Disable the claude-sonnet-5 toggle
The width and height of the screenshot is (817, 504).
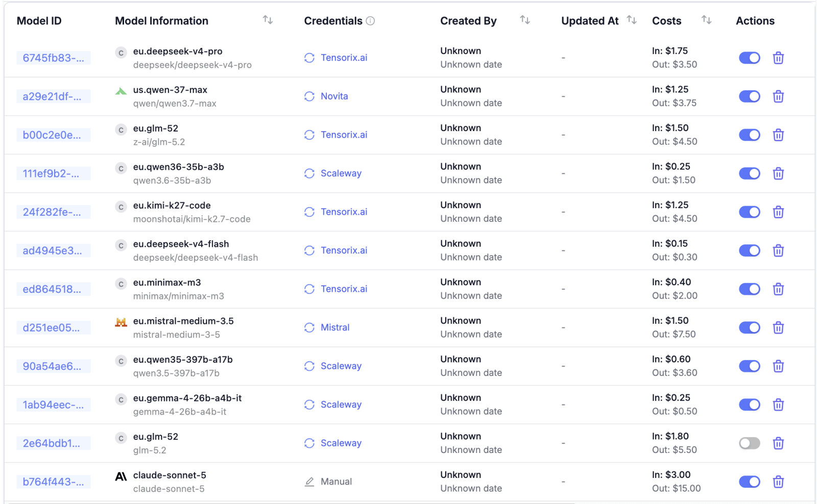coord(750,482)
